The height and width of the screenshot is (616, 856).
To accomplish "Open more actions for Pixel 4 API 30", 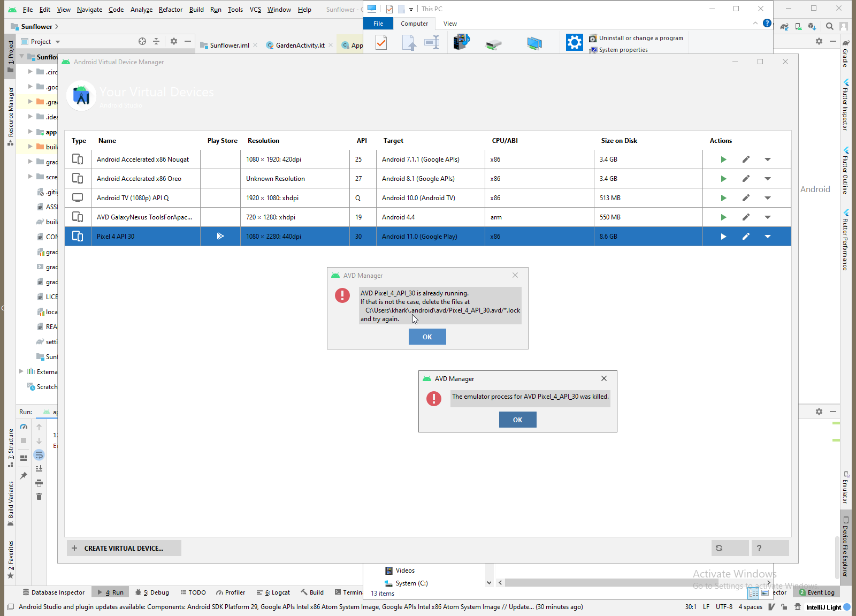I will click(768, 237).
